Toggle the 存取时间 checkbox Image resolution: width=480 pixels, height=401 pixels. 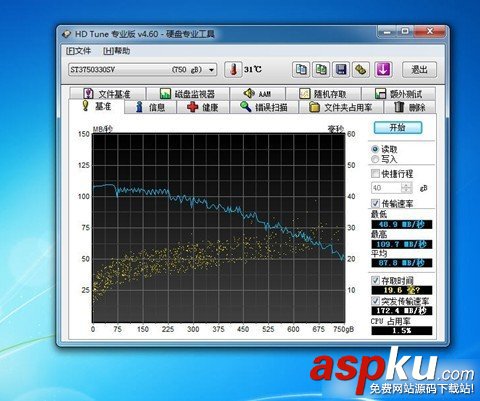[x=375, y=281]
